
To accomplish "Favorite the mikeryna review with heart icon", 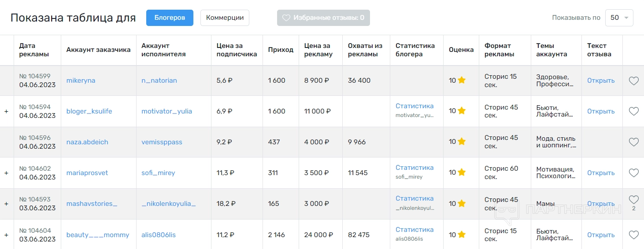I will (x=633, y=81).
